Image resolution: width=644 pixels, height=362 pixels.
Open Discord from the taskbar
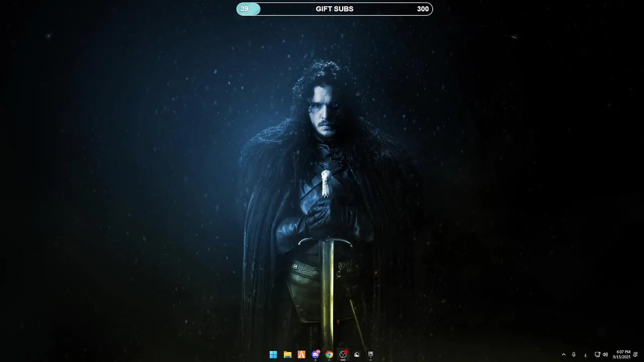(315, 354)
